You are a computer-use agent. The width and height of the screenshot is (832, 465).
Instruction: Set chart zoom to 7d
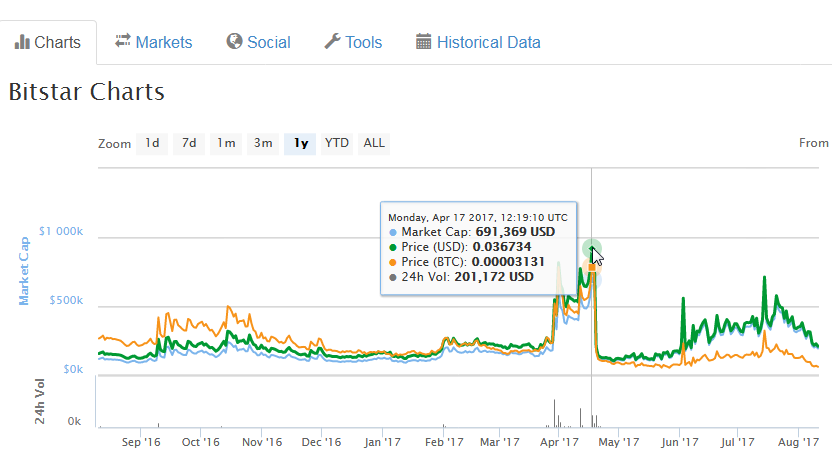coord(189,143)
